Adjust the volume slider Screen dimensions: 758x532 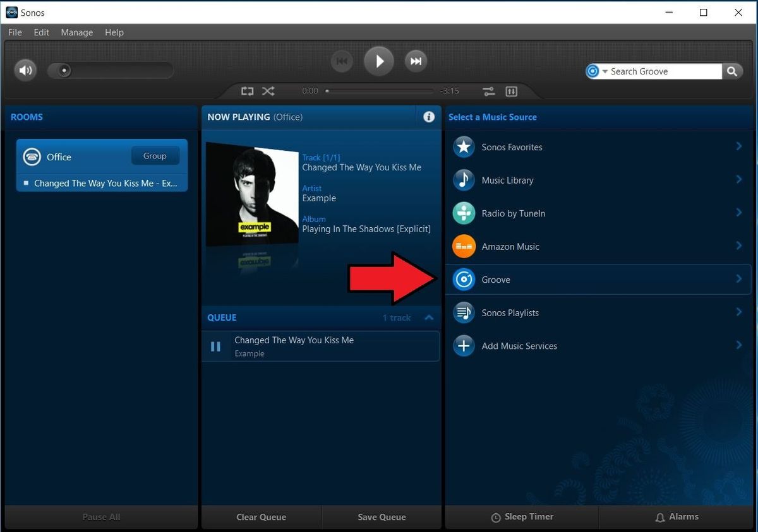tap(63, 70)
